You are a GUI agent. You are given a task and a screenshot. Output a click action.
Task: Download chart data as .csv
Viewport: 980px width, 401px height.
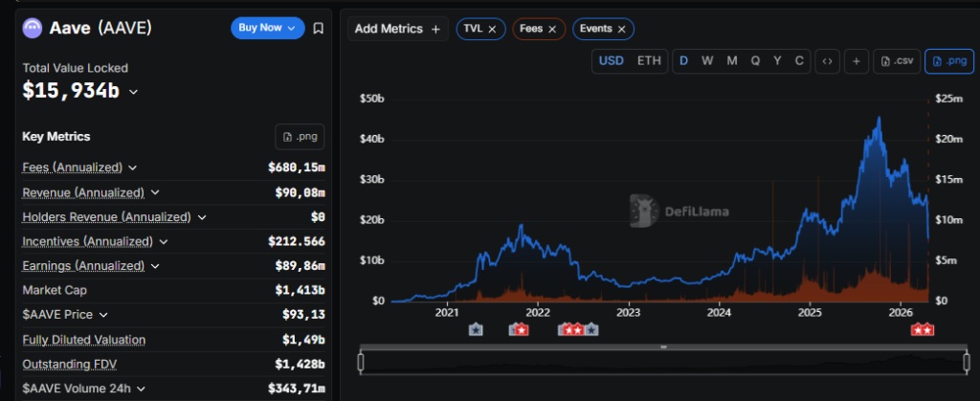[x=898, y=61]
